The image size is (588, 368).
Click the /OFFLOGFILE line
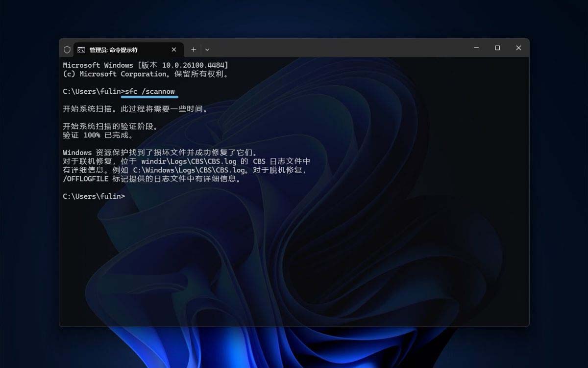click(x=152, y=179)
